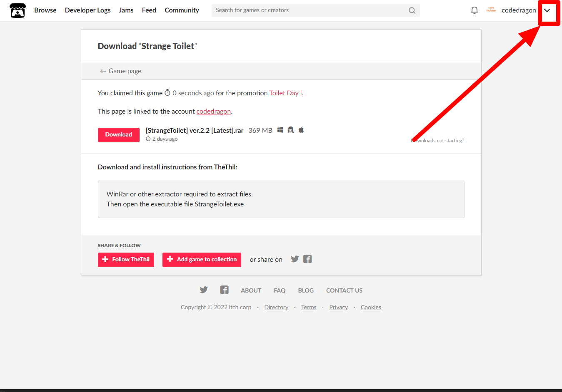The width and height of the screenshot is (562, 392).
Task: Click the Follow TheThil button
Action: pyautogui.click(x=126, y=260)
